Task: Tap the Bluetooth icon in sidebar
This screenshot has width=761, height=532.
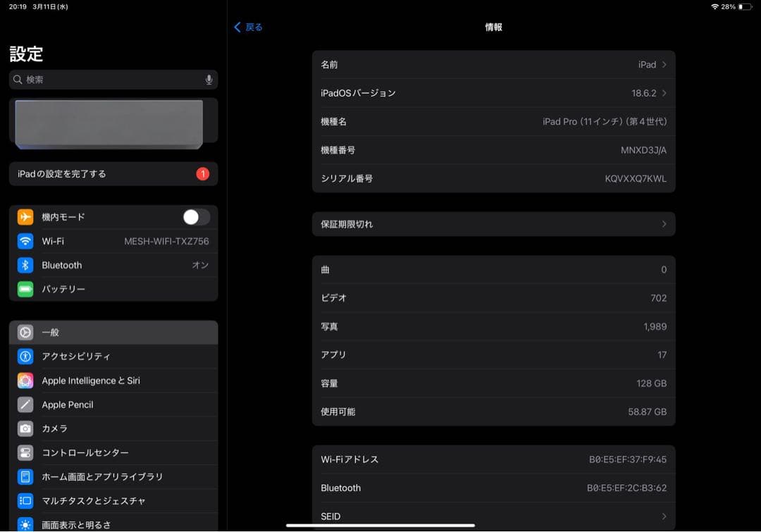Action: tap(25, 265)
